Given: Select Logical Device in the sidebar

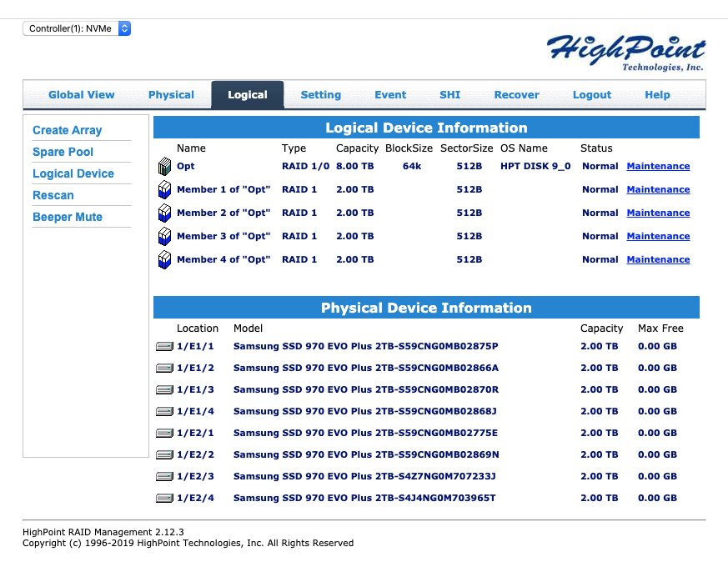Looking at the screenshot, I should tap(73, 173).
